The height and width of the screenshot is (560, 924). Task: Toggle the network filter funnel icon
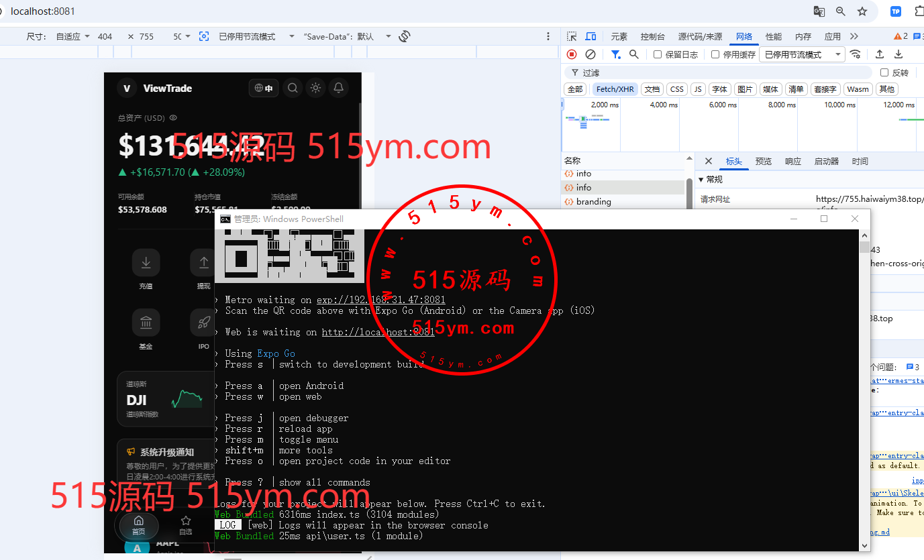tap(615, 54)
